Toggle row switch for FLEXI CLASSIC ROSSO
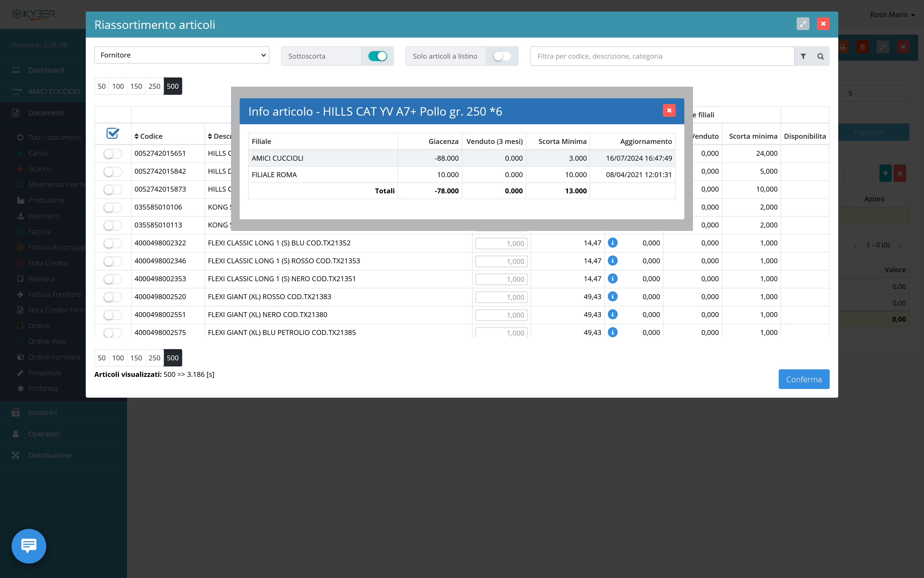Screen dimensions: 924x578 pos(113,262)
